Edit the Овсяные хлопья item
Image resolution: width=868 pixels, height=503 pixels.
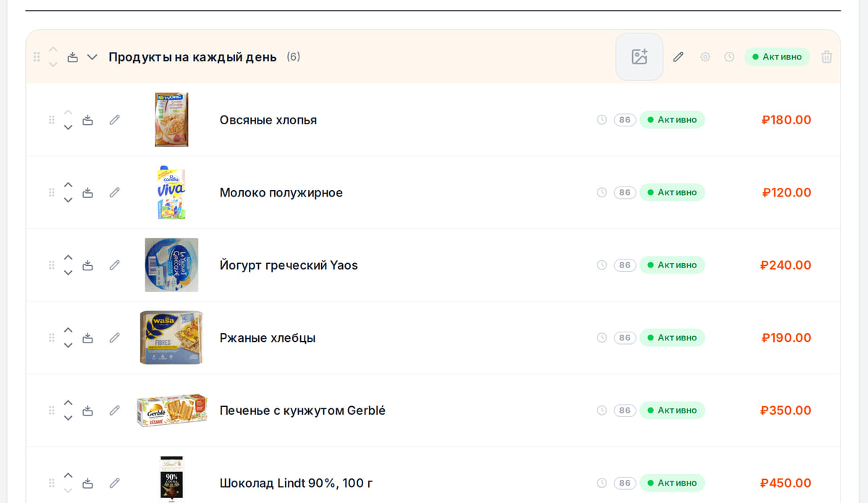click(x=114, y=120)
